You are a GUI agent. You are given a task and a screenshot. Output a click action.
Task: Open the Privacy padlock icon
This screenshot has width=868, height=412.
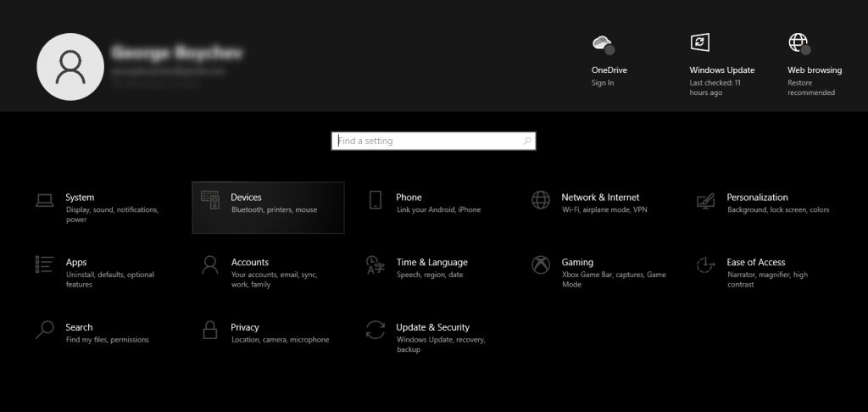click(210, 330)
